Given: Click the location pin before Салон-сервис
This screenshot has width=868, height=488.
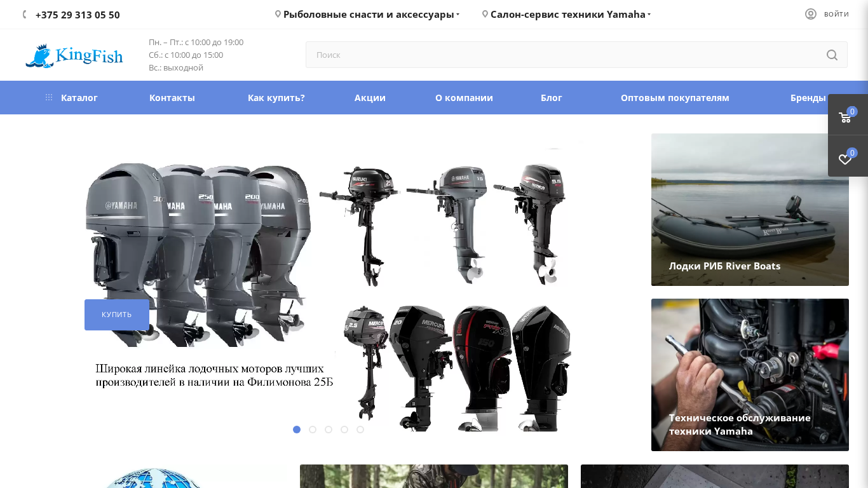Looking at the screenshot, I should tap(485, 14).
